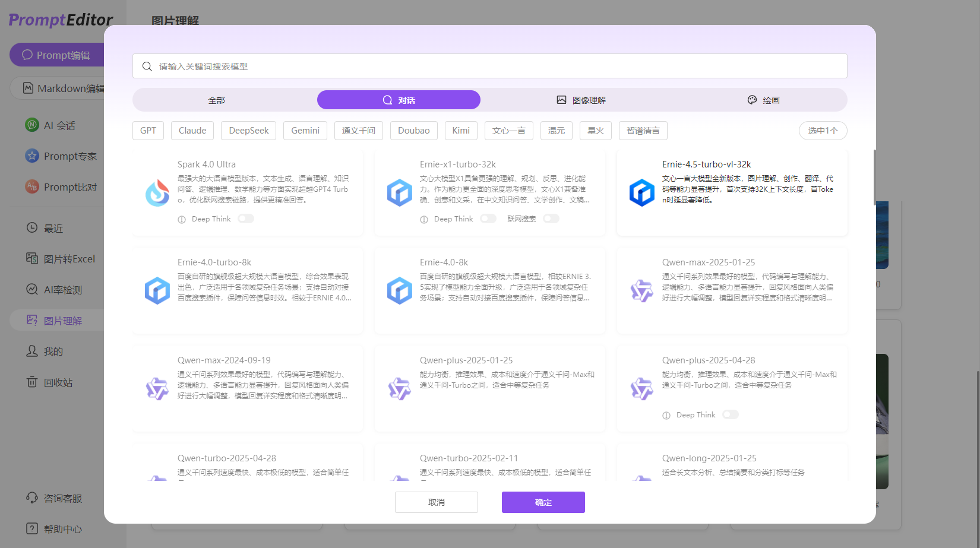This screenshot has height=548, width=980.
Task: Click the Qwen-max-2025-01-25 model logo
Action: (641, 291)
